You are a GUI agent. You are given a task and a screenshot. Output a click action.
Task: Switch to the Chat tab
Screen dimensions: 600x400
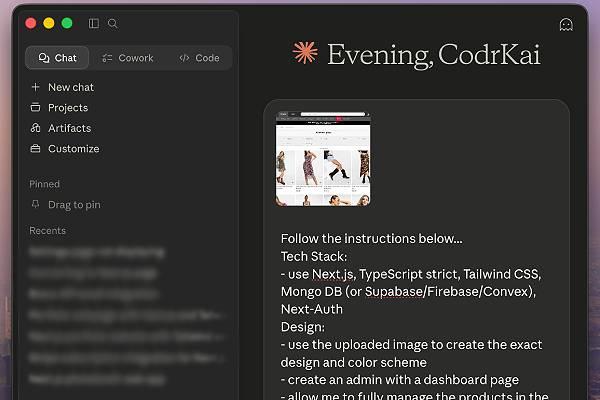coord(57,58)
